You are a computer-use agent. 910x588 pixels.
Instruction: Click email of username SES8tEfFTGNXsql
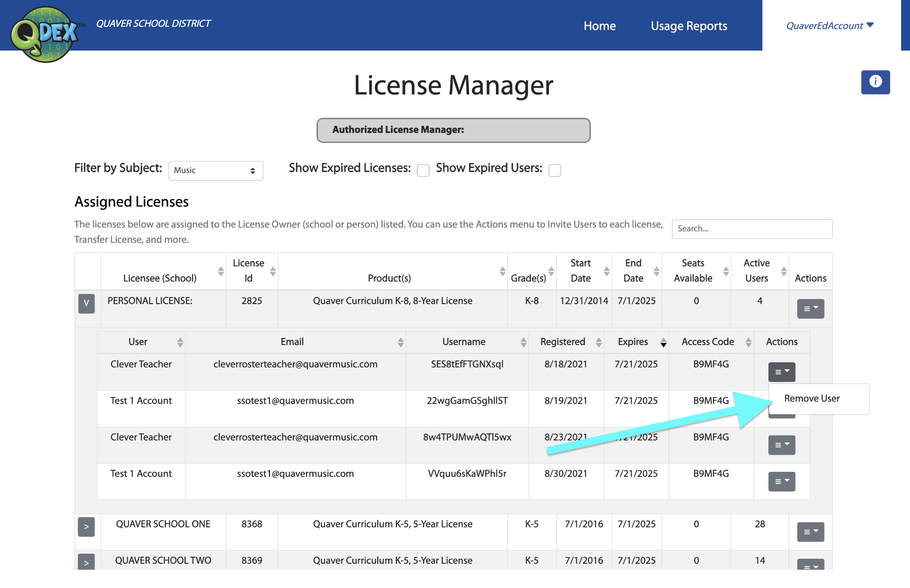click(295, 364)
